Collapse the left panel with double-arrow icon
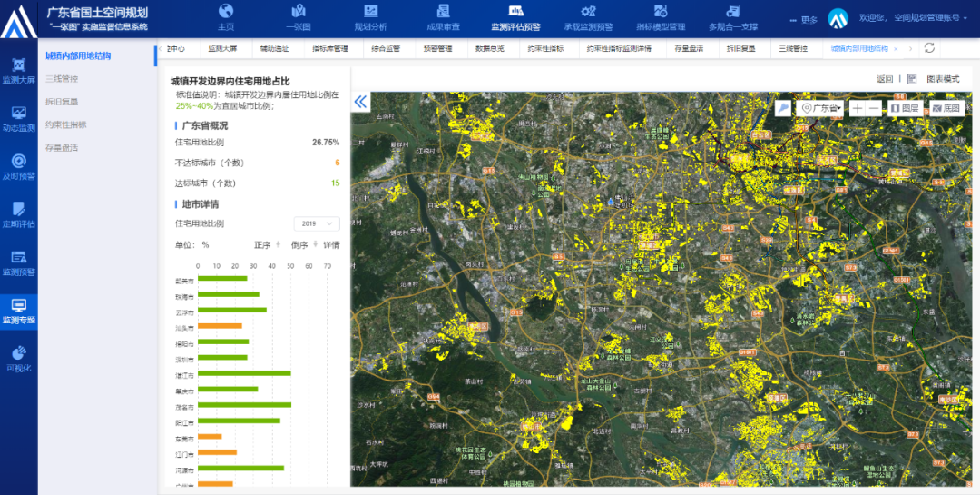Screen dimensions: 980x495 pos(360,103)
